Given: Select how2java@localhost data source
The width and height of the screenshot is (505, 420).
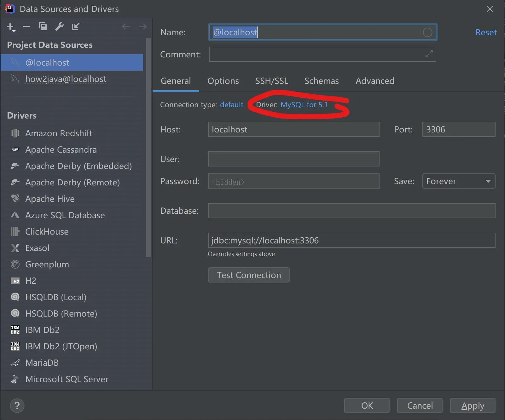Looking at the screenshot, I should click(x=72, y=79).
